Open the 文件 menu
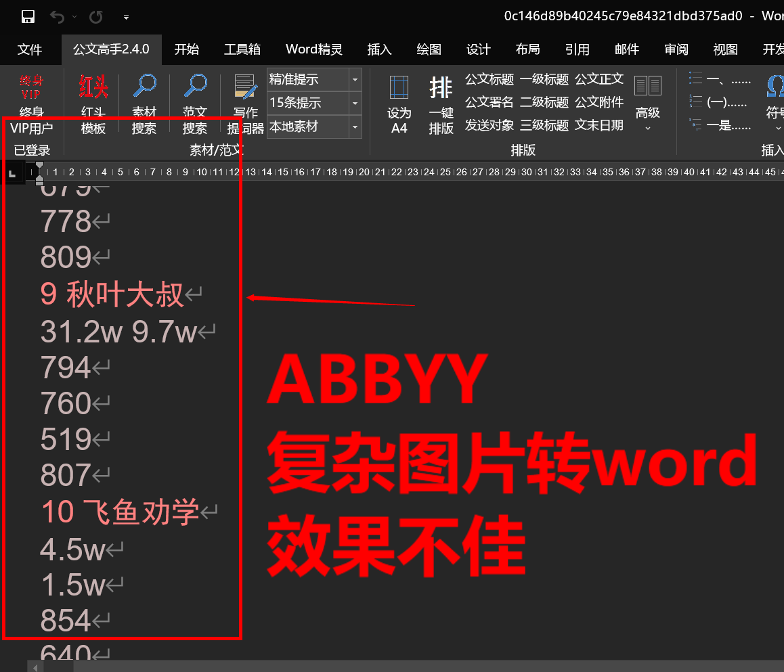 click(x=30, y=49)
